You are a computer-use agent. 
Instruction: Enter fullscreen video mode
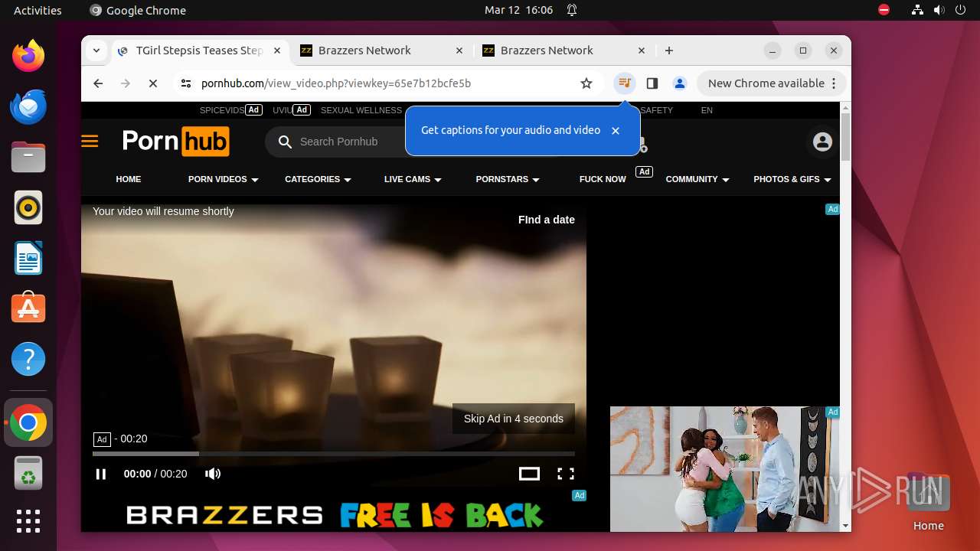point(566,474)
